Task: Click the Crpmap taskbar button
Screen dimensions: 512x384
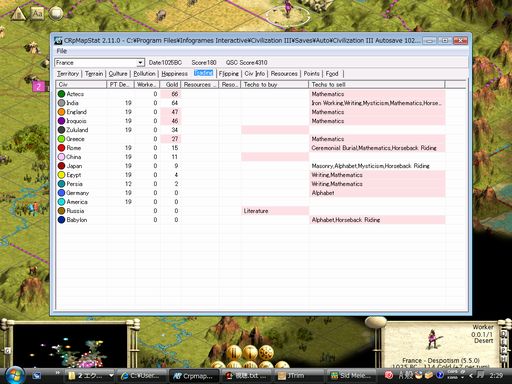Action: pos(194,376)
